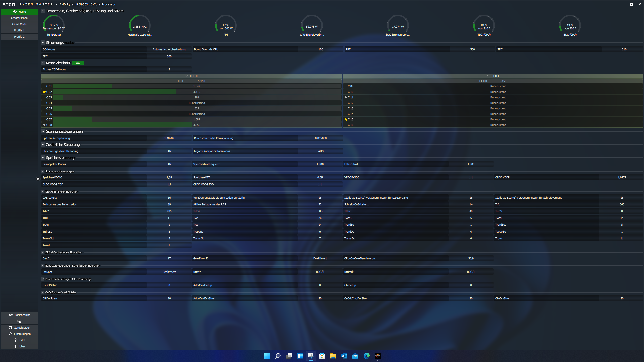
Task: Collapse the CCD 0 panel chevron
Action: pyautogui.click(x=187, y=76)
